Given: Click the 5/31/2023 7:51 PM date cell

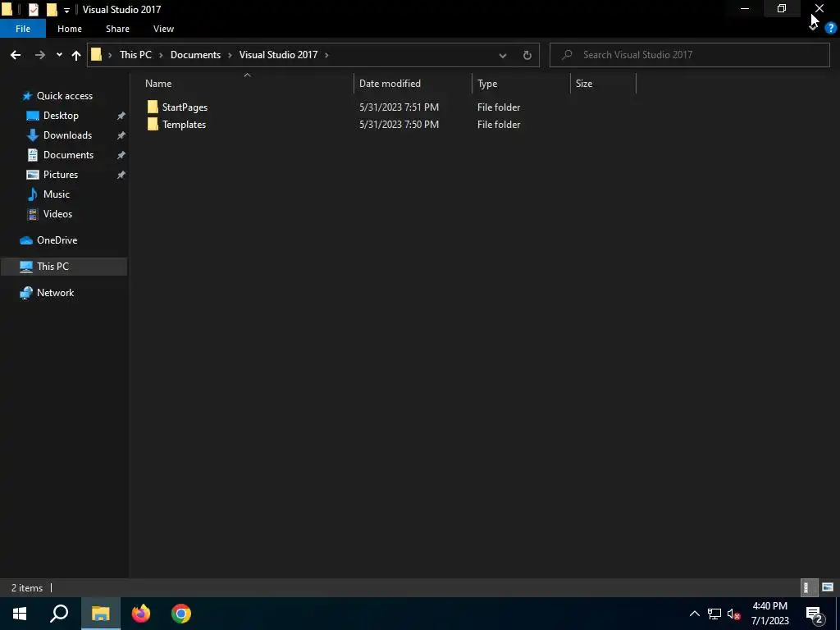Looking at the screenshot, I should [x=399, y=107].
